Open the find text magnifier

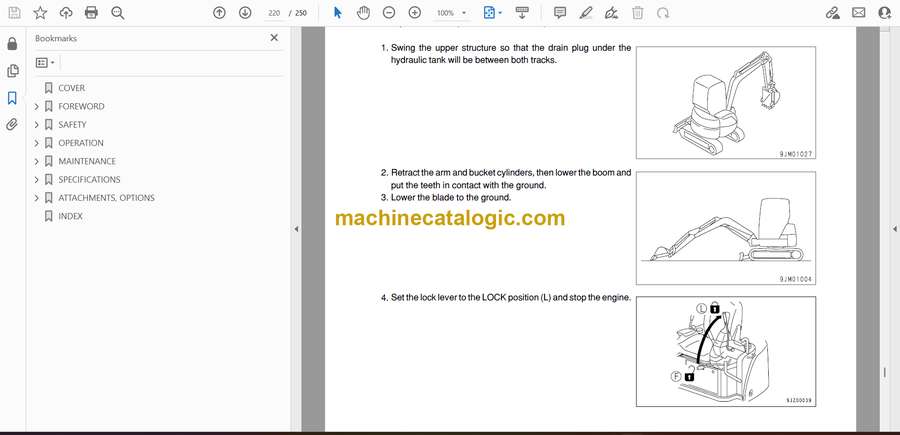tap(118, 13)
